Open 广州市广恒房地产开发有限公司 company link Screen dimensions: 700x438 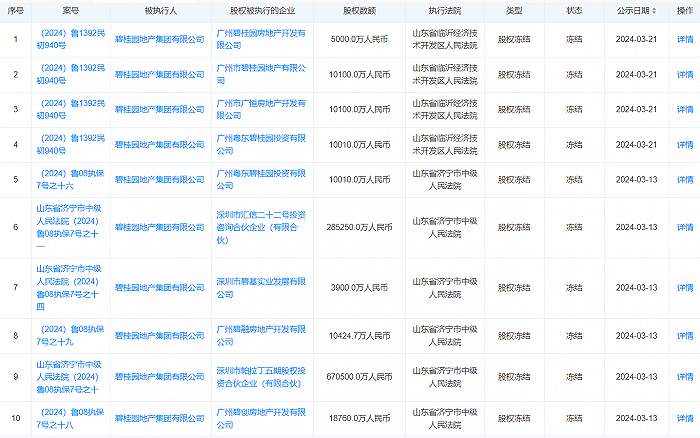[261, 109]
